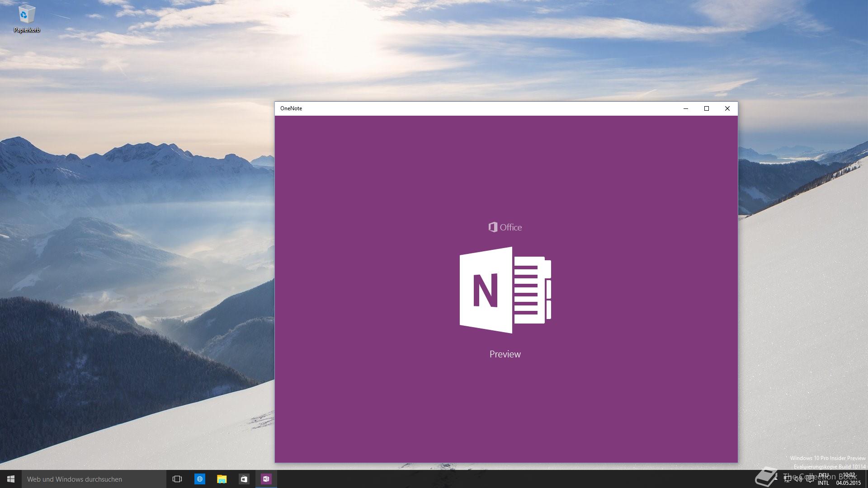
Task: Focus the 'Web und Windows durchsuchen' search box
Action: pyautogui.click(x=94, y=479)
